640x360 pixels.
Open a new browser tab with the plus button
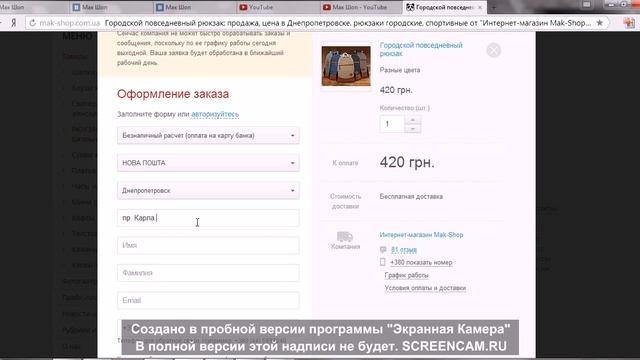(x=493, y=7)
